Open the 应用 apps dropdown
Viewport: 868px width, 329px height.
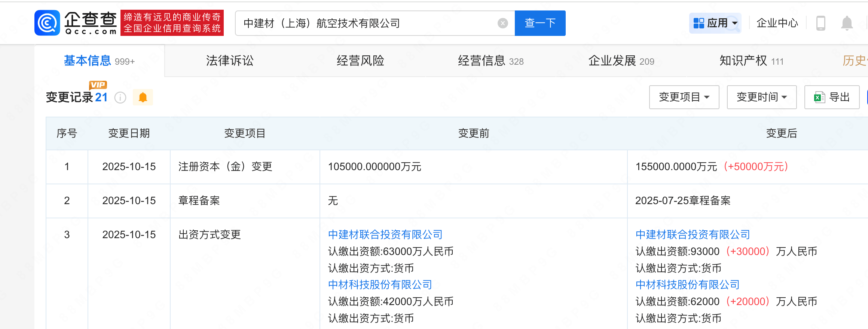715,23
